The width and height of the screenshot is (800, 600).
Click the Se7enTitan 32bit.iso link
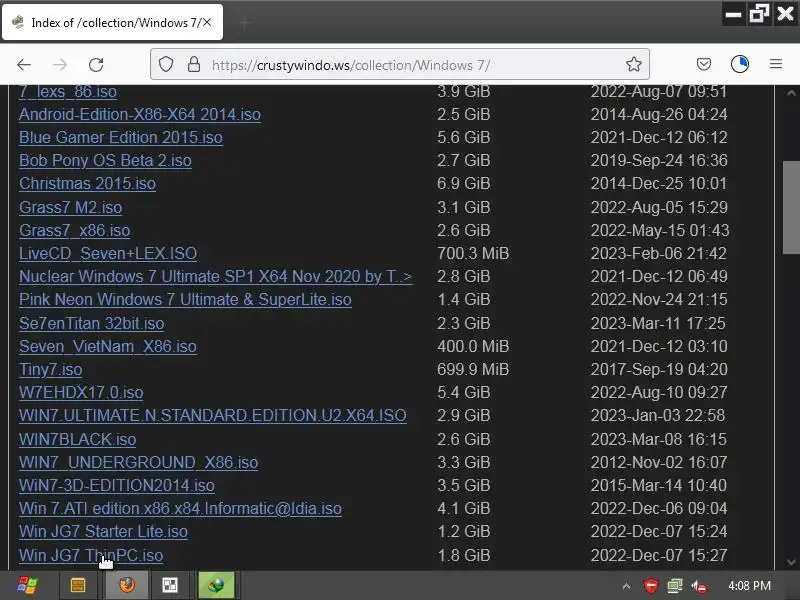[x=92, y=323]
